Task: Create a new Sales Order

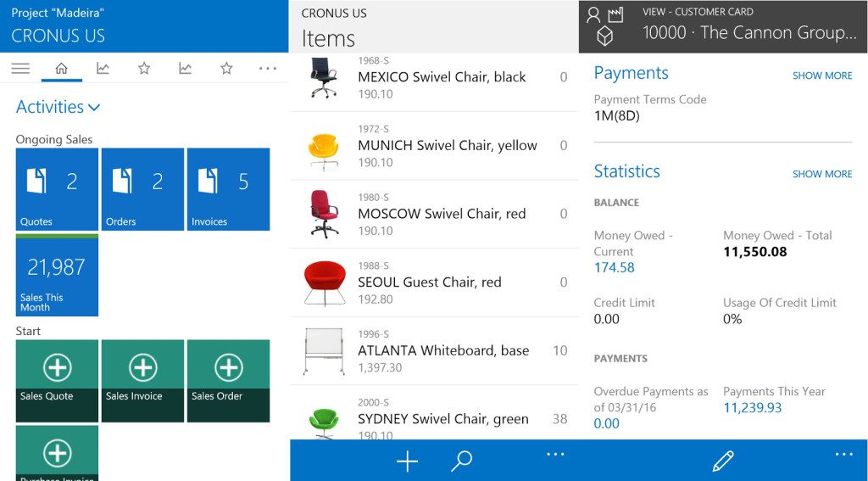Action: (x=228, y=381)
